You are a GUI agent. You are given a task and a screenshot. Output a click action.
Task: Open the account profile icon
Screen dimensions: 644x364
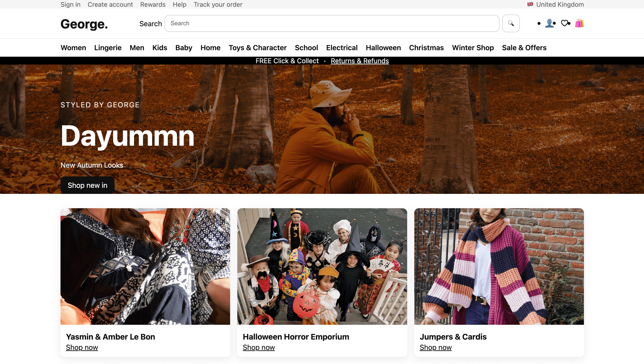click(549, 23)
